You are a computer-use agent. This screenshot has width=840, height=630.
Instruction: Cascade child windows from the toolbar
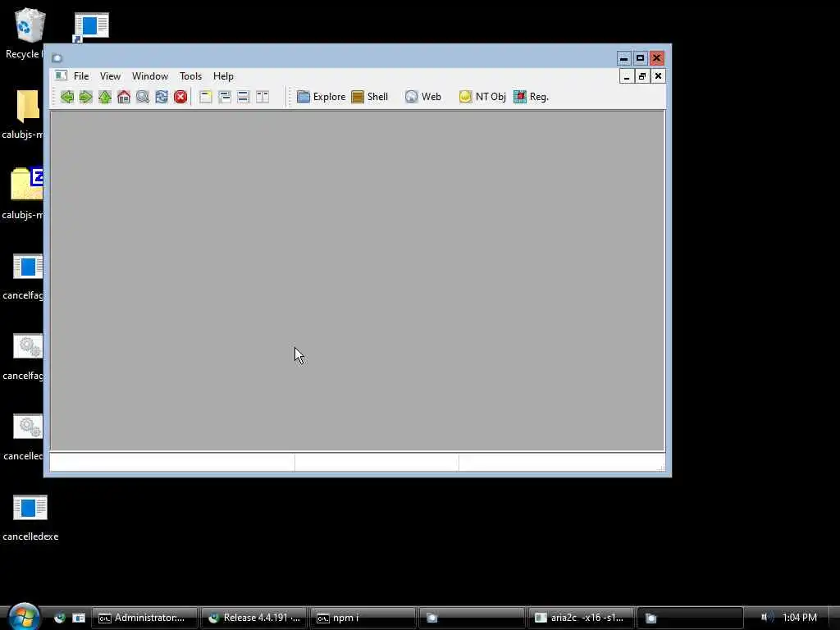(x=225, y=97)
